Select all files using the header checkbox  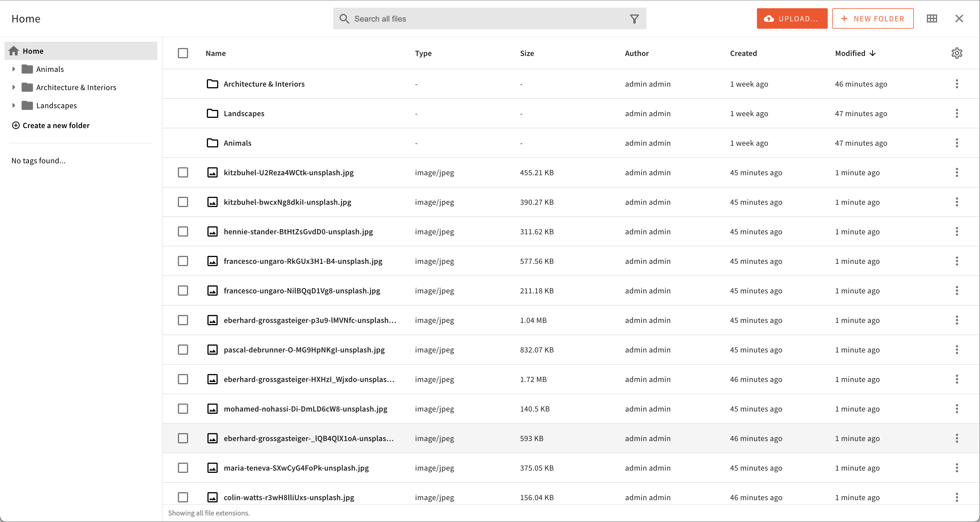tap(183, 53)
